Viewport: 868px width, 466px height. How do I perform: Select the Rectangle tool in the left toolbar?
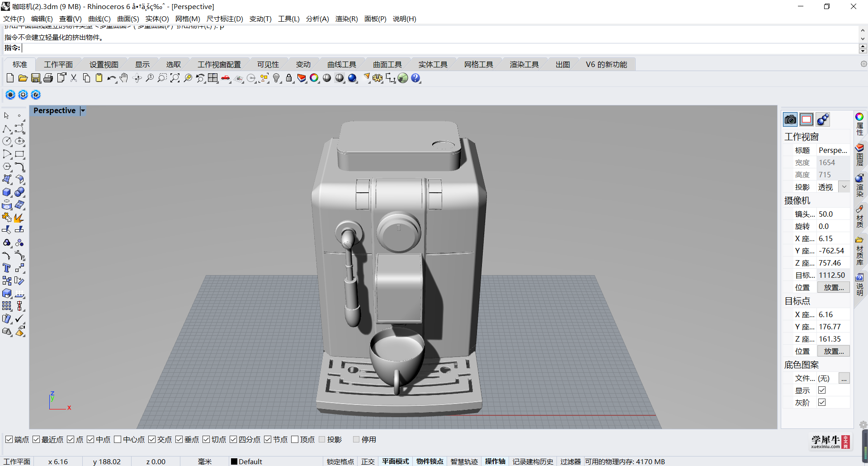19,154
